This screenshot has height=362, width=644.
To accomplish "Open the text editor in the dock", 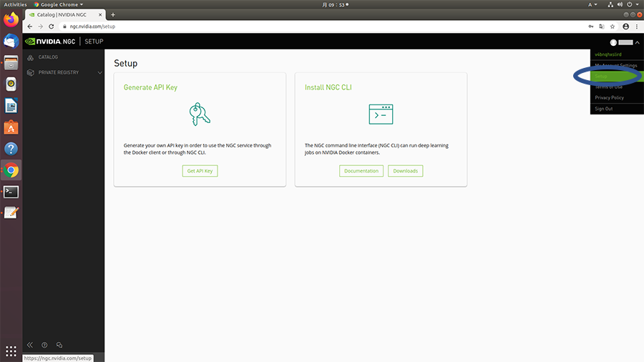I will 11,212.
